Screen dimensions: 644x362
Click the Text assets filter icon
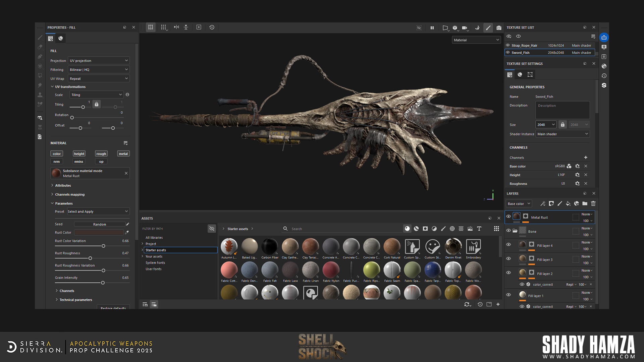click(x=479, y=229)
